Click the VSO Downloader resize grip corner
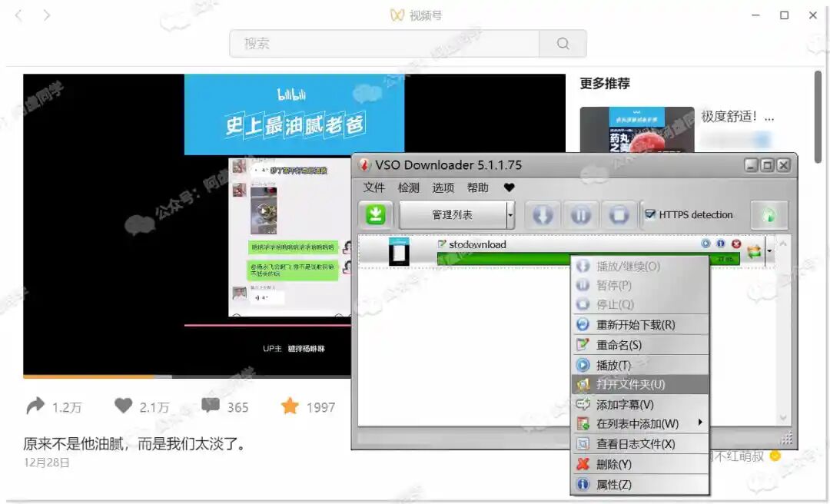Viewport: 830px width, 504px height. tap(787, 437)
